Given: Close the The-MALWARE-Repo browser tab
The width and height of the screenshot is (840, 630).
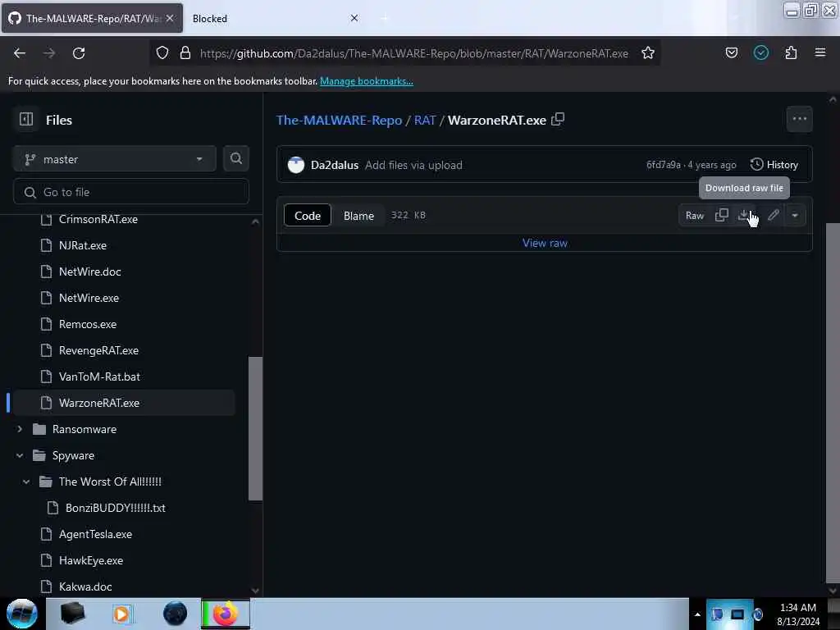Looking at the screenshot, I should click(x=170, y=18).
